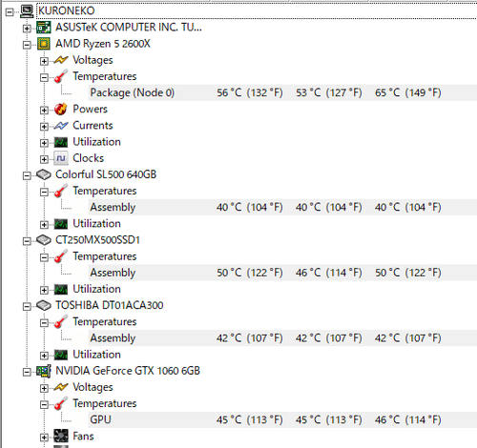This screenshot has height=448, width=477.
Task: Select the CT250MX500SSD1 Assembly temperature row
Action: click(282, 273)
